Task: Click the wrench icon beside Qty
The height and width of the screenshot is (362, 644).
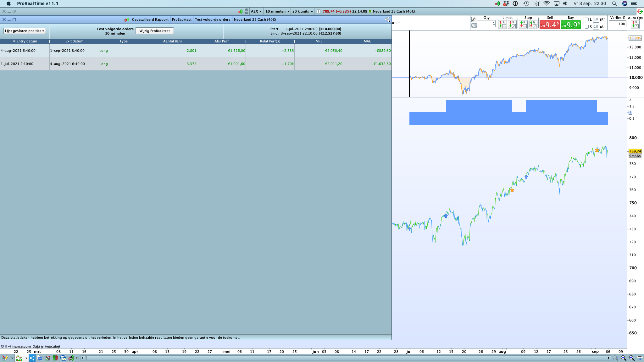Action: 474,19
